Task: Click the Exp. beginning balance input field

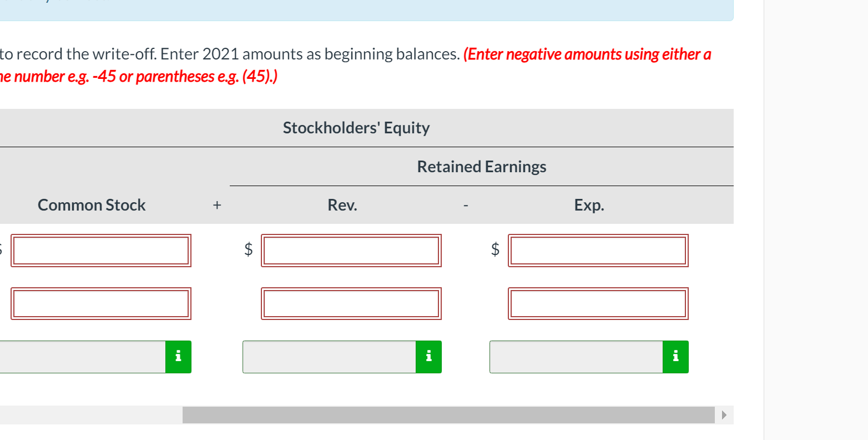Action: [598, 251]
